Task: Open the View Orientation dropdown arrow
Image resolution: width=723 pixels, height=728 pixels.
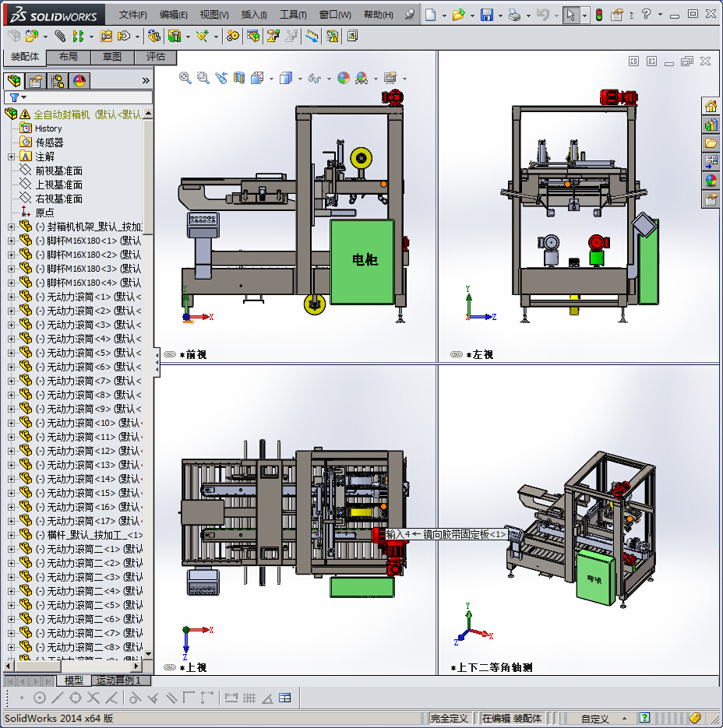Action: [x=271, y=79]
